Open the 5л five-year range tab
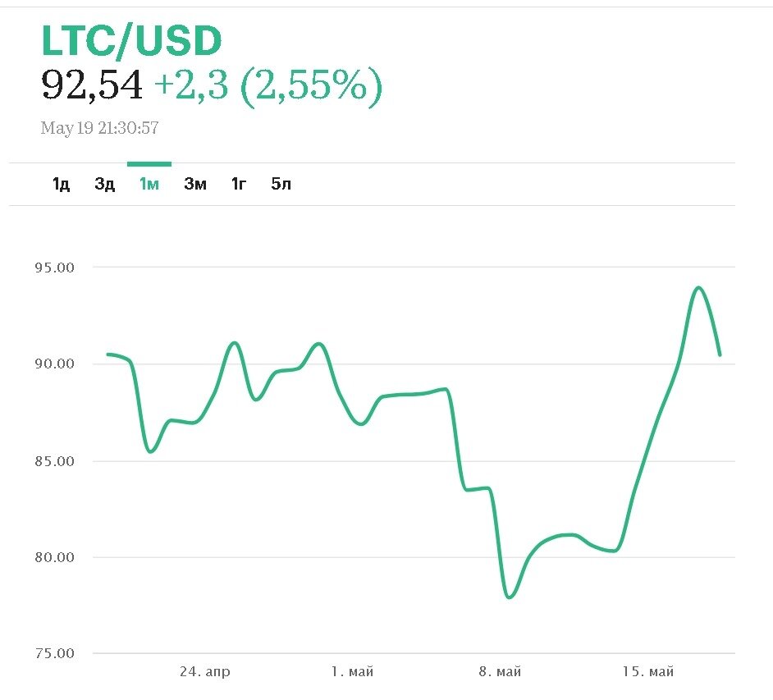Image resolution: width=773 pixels, height=700 pixels. (x=281, y=184)
